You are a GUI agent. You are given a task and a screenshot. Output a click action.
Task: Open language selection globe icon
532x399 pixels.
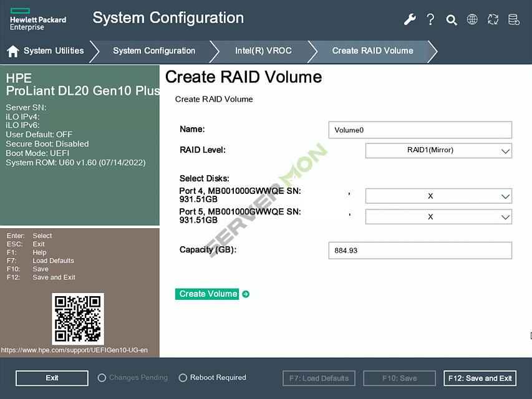click(x=472, y=19)
